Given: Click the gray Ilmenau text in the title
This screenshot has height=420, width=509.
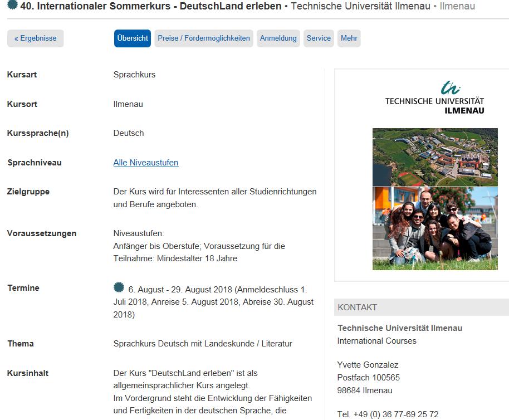Looking at the screenshot, I should click(x=457, y=6).
